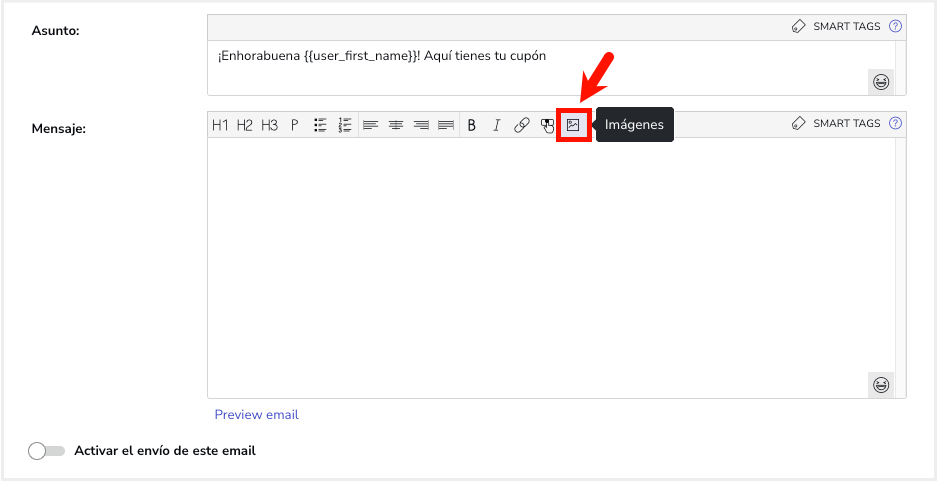Screen dimensions: 937x482
Task: Open the Imágenes image insert tool
Action: (573, 125)
